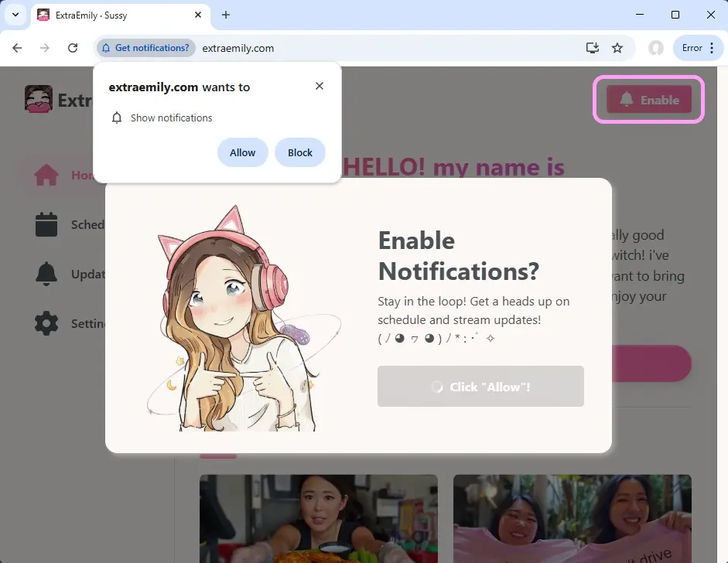728x563 pixels.
Task: Open Settings via the gear icon
Action: point(46,323)
